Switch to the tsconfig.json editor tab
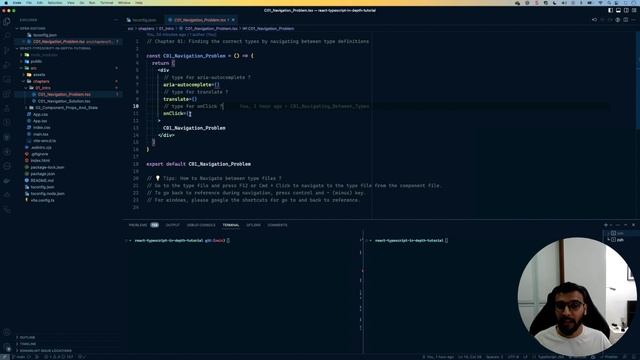 coord(143,20)
